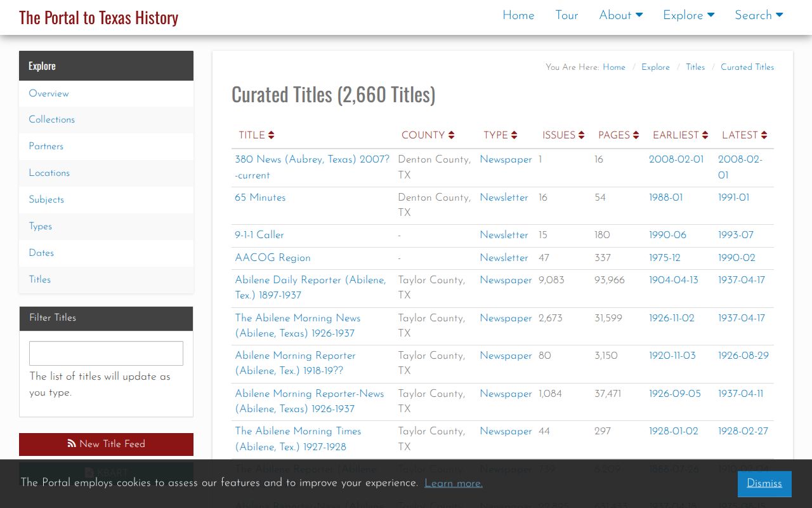Expand the About dropdown menu
Screen dimensions: 812x508
coord(621,15)
